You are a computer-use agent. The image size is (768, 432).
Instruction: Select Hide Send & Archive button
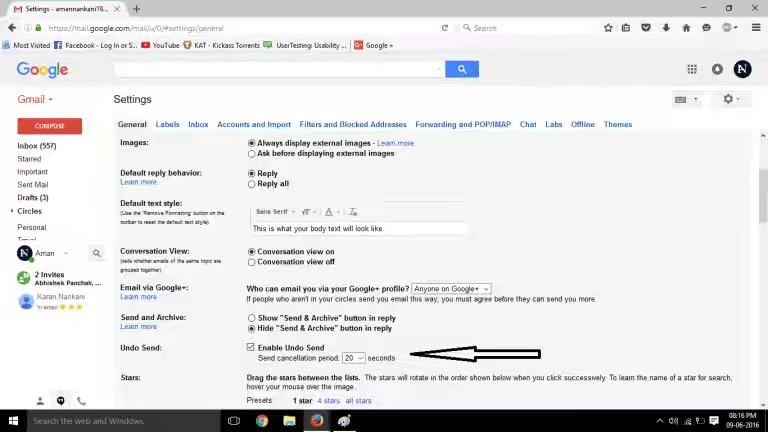coord(251,329)
